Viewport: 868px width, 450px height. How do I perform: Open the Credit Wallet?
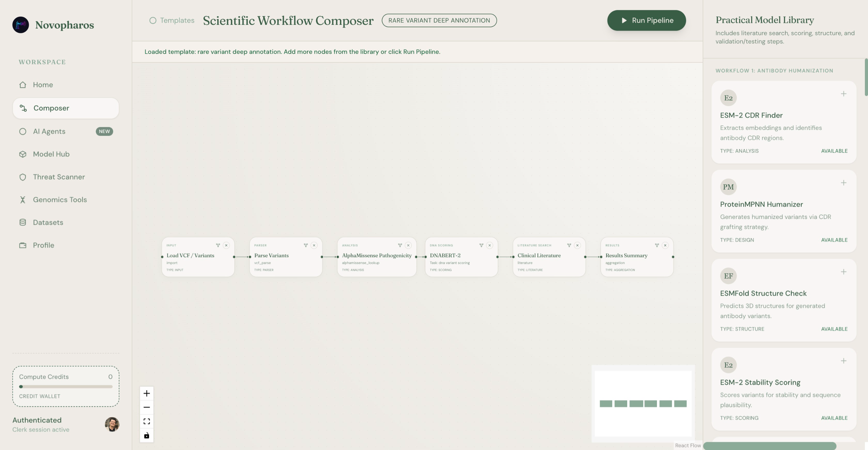click(39, 396)
